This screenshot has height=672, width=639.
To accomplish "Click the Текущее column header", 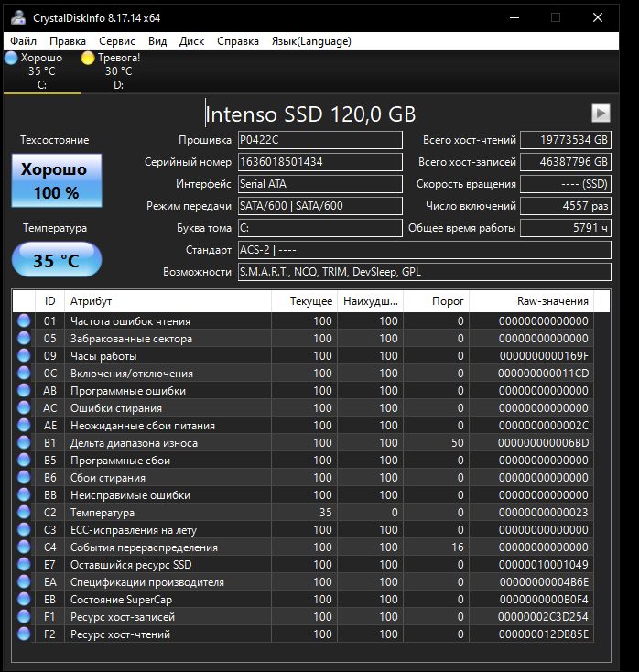I will point(304,301).
